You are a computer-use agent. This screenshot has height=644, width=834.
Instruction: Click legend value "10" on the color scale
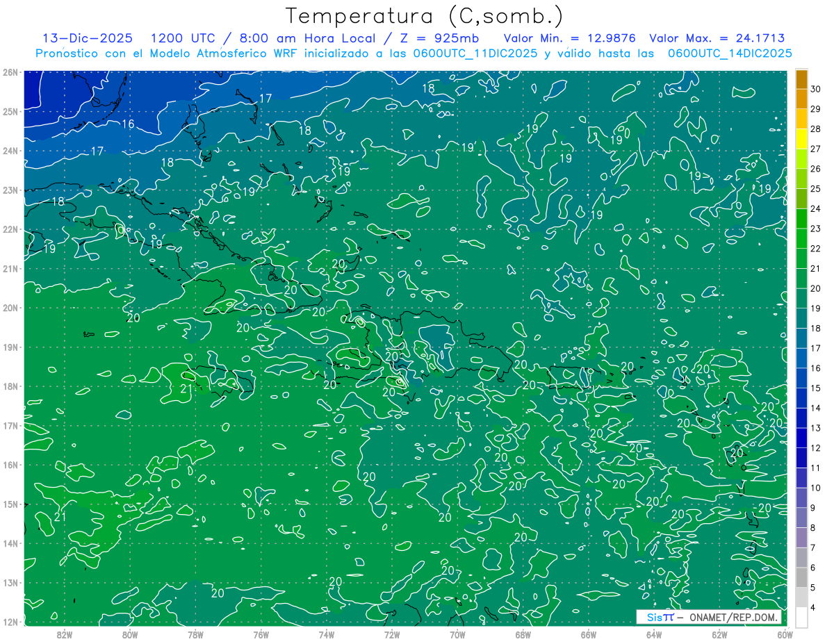click(816, 488)
